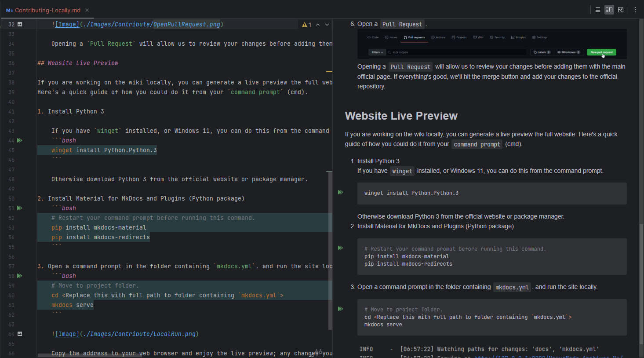The height and width of the screenshot is (358, 644).
Task: Switch to editor-only view mode
Action: coord(598,10)
